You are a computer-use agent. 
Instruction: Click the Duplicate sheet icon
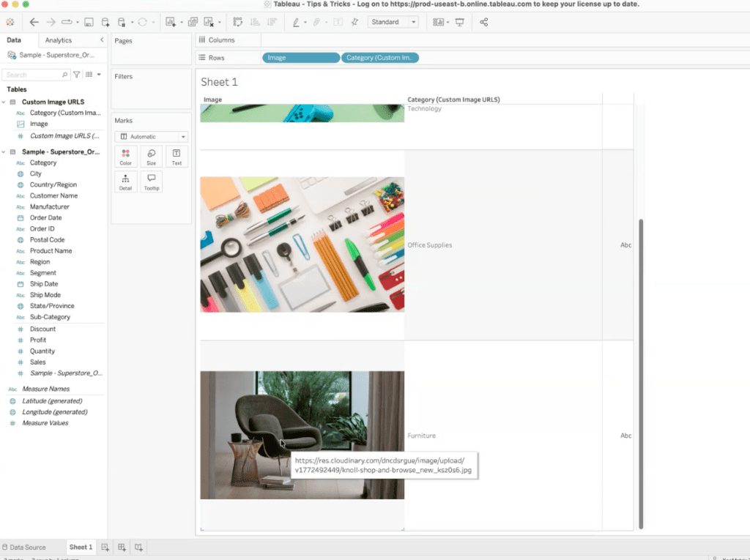[193, 22]
